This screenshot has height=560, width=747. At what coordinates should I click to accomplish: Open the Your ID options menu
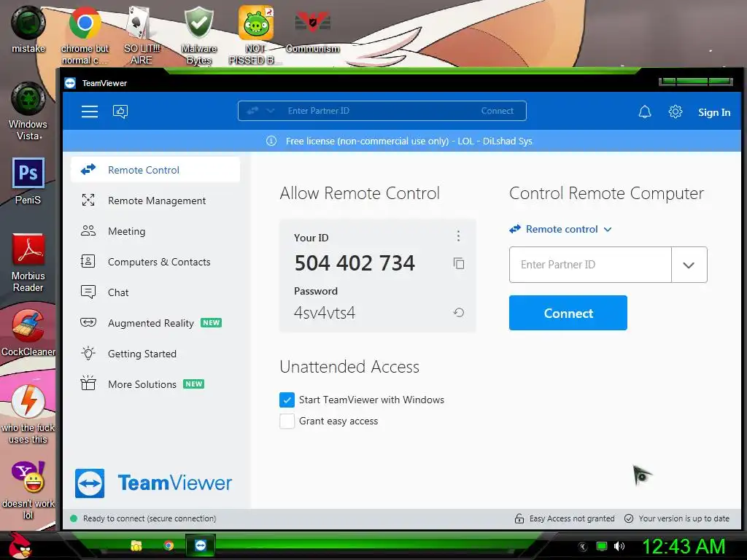(458, 236)
